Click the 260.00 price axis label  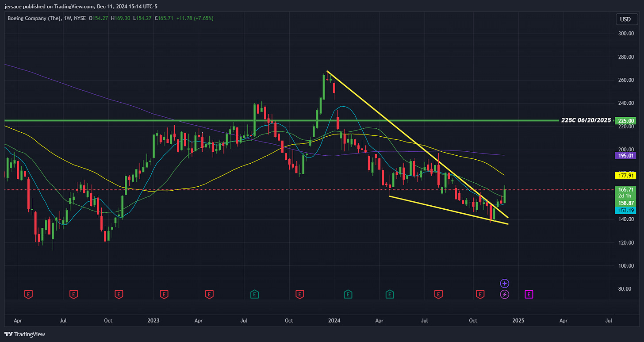625,80
